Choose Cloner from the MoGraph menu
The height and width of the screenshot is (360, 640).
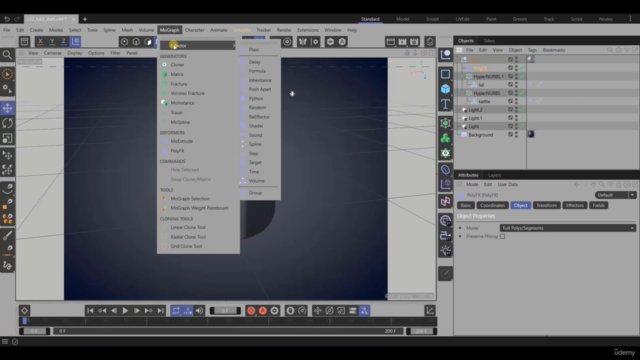coord(177,64)
